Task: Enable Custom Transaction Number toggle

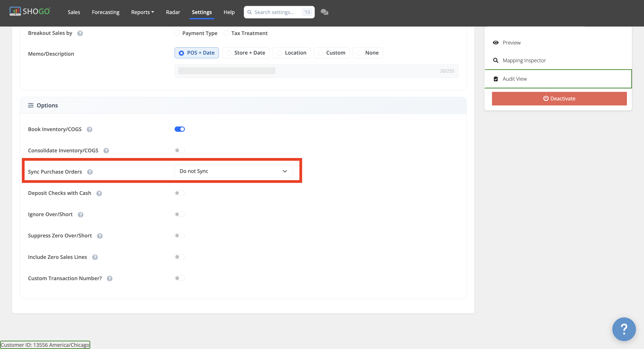Action: click(x=179, y=278)
